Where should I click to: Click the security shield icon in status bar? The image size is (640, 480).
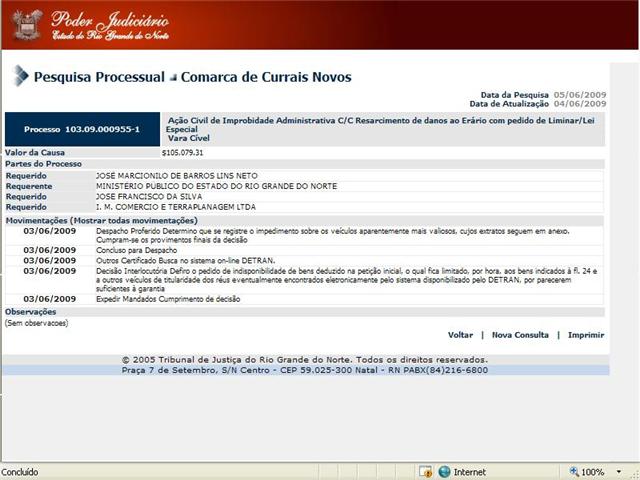click(425, 472)
